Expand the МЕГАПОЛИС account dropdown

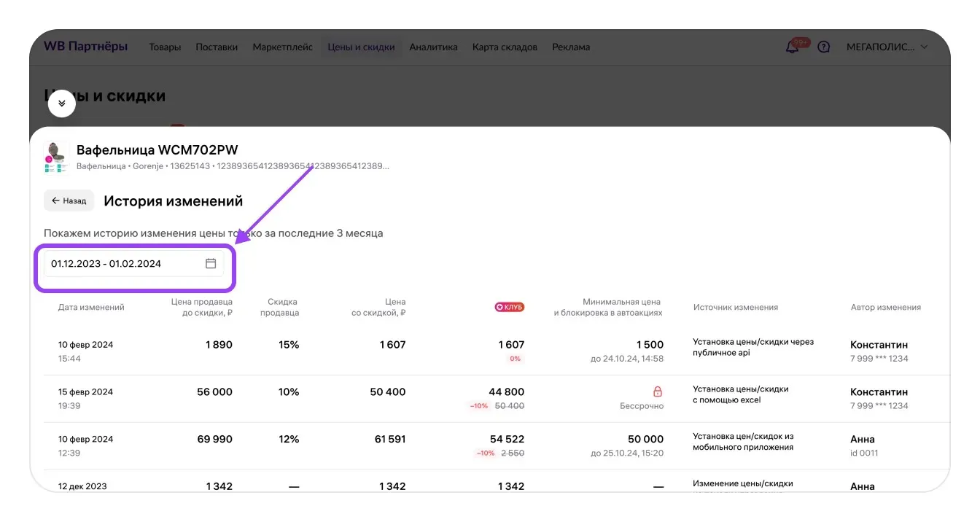coord(887,47)
